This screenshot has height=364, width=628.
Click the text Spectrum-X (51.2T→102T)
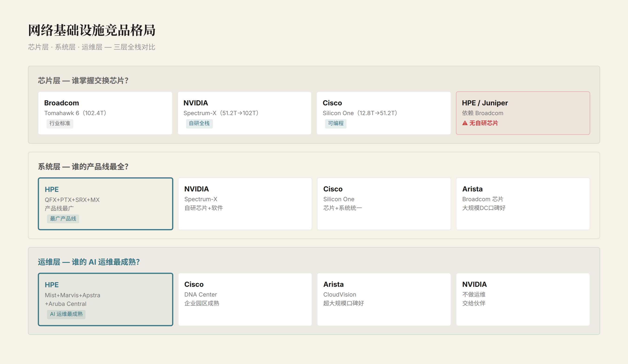tap(221, 113)
